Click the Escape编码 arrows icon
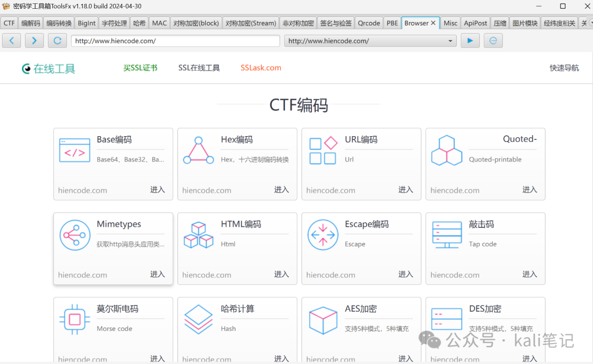The height and width of the screenshot is (364, 593). pos(322,234)
